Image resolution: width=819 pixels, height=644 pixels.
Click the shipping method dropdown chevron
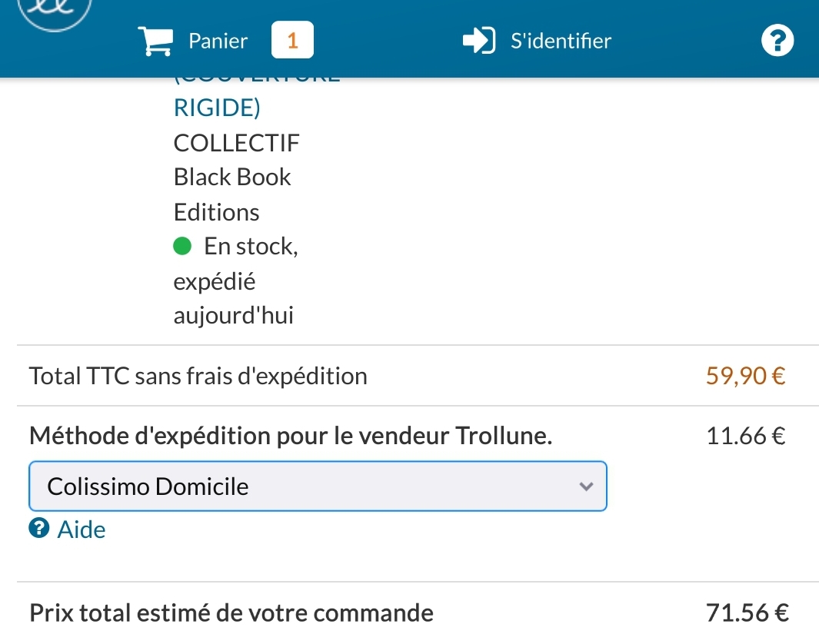pos(586,486)
